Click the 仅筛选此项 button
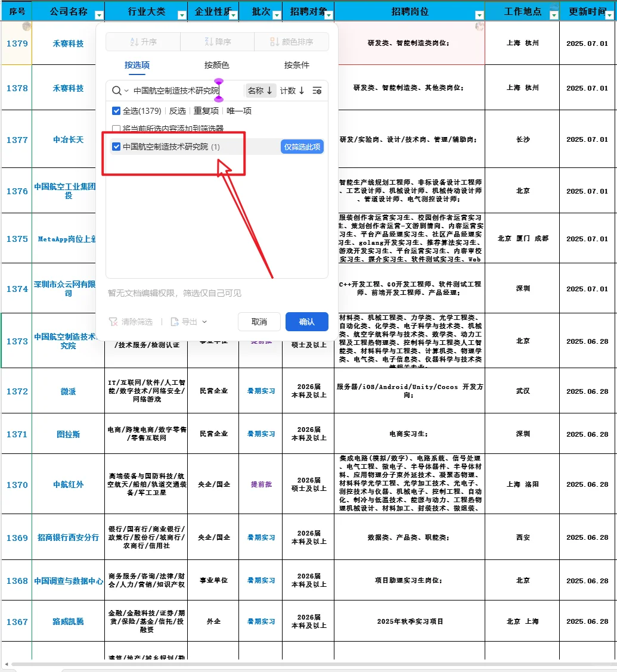Image resolution: width=617 pixels, height=672 pixels. pos(302,147)
